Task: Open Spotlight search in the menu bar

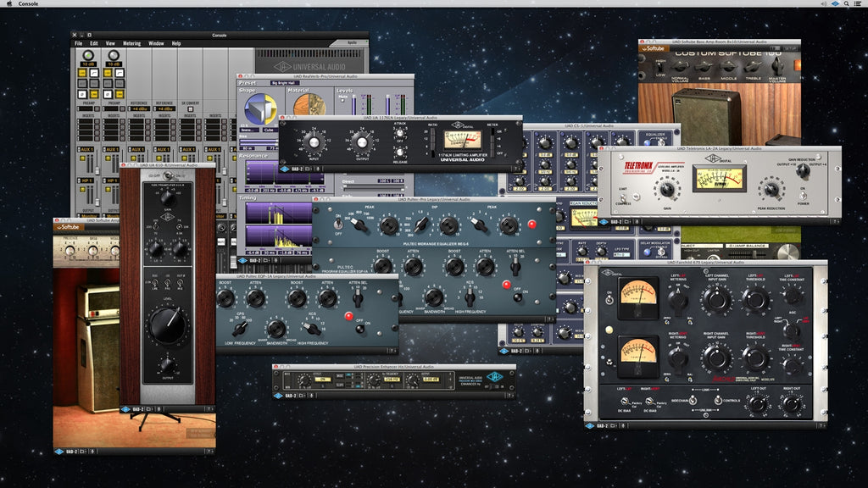Action: tap(847, 3)
